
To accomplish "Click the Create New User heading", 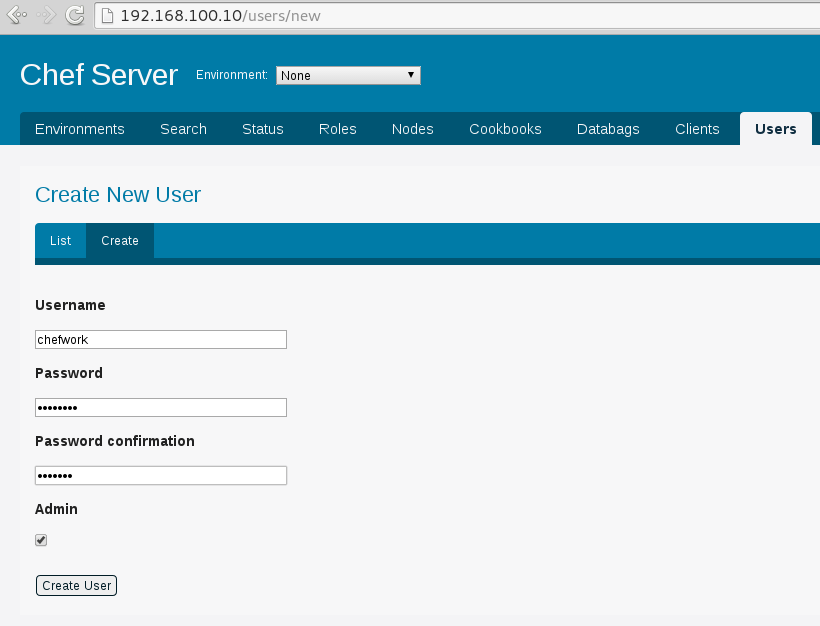I will pos(118,195).
